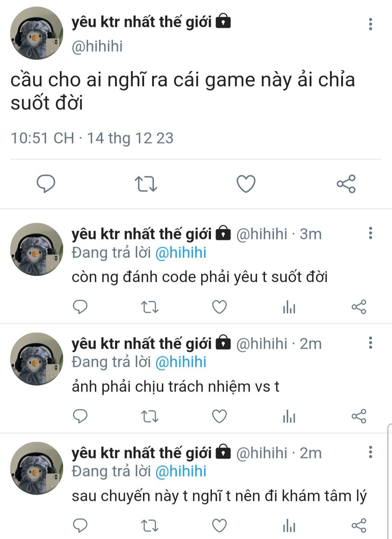View analytics for the 'còn ng đánh code' reply
The height and width of the screenshot is (539, 392).
(x=289, y=307)
